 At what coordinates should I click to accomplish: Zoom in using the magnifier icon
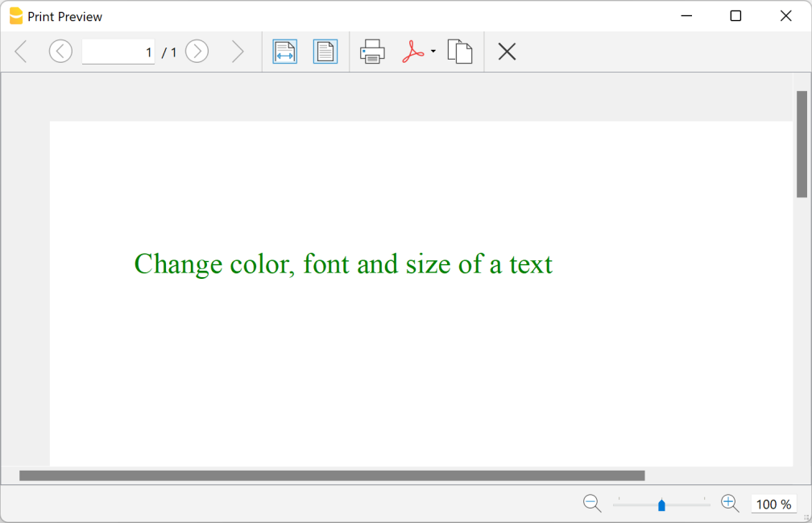click(729, 503)
